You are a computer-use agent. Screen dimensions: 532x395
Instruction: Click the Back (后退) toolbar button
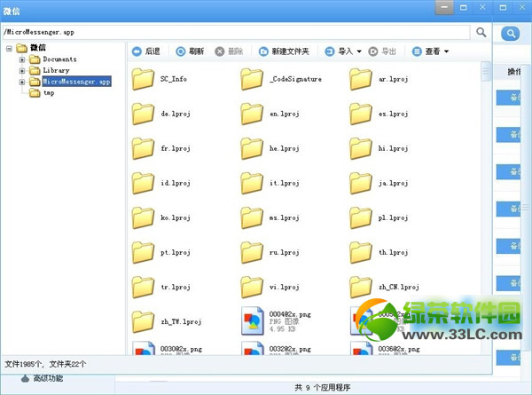145,51
